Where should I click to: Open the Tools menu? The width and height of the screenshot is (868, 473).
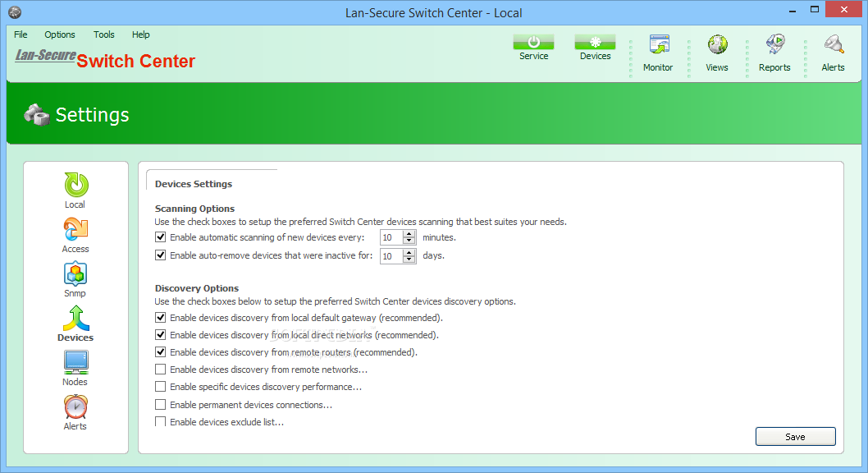click(x=104, y=34)
